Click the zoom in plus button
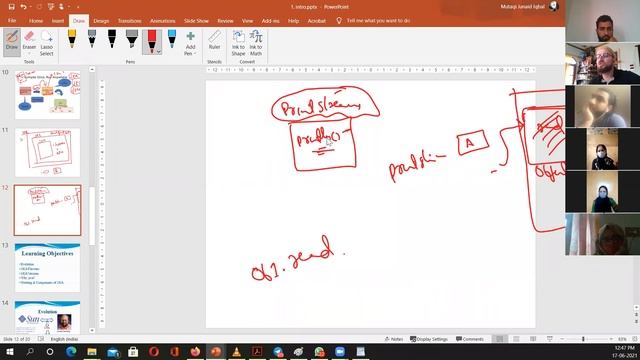640x360 pixels. [611, 339]
